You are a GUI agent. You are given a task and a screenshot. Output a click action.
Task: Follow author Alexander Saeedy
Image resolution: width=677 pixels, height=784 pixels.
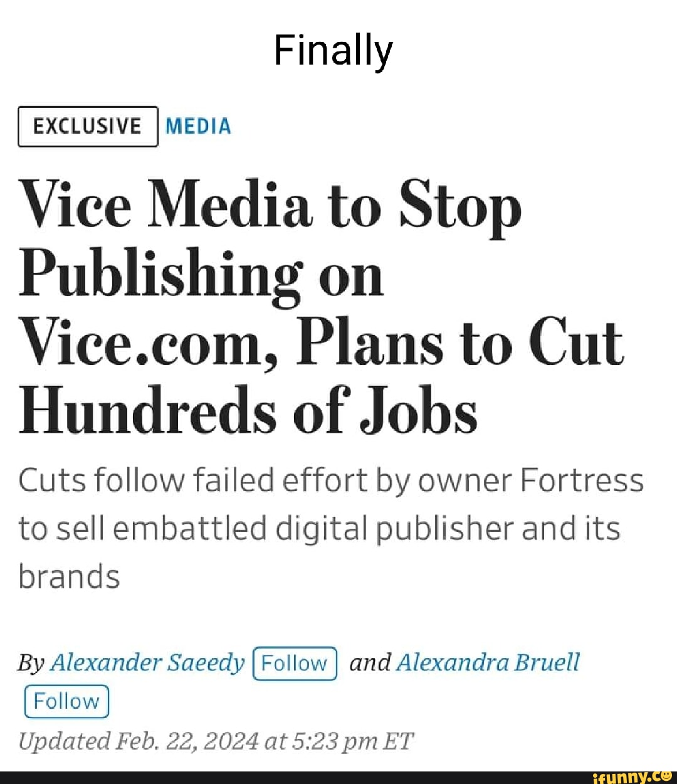tap(294, 664)
